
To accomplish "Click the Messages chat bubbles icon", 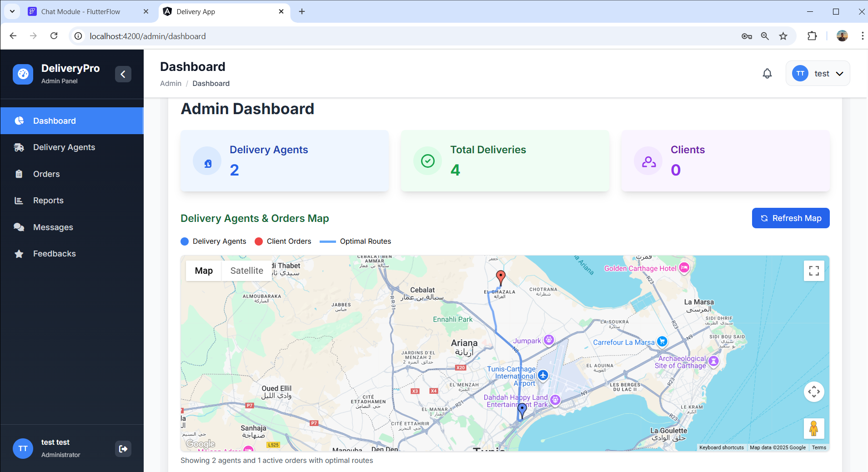I will pyautogui.click(x=19, y=227).
